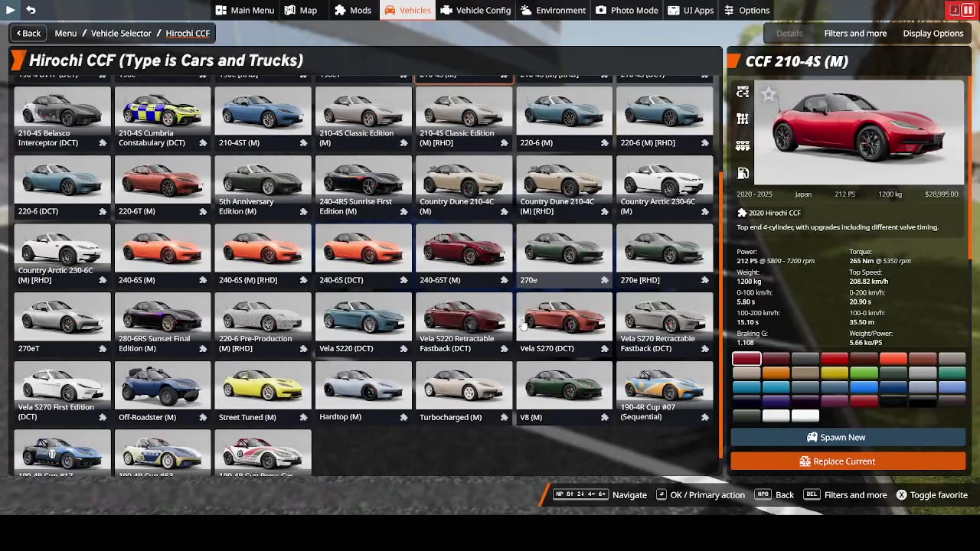Click the config icon on the V8 (M) card
Screen dimensions: 980x551
tap(605, 417)
